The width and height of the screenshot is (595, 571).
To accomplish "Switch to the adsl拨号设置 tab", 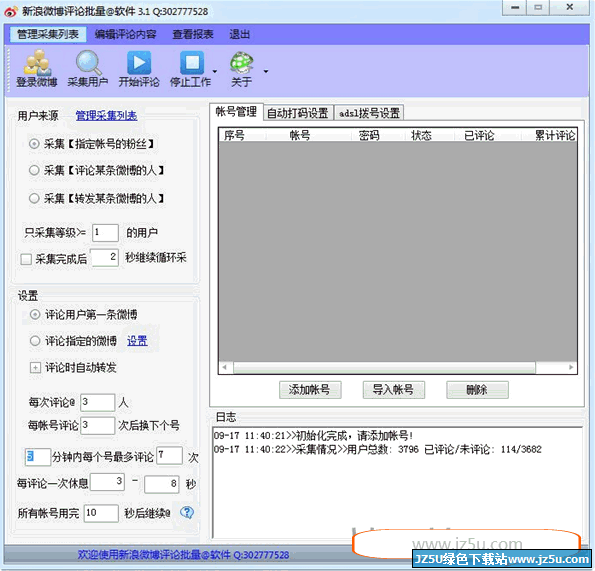I will point(369,113).
